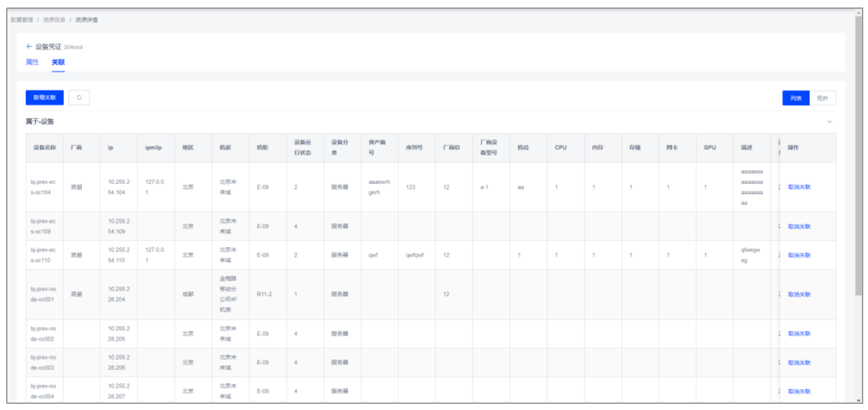
Task: Click 取消关联 for bj-prev-node-oc002
Action: (799, 333)
